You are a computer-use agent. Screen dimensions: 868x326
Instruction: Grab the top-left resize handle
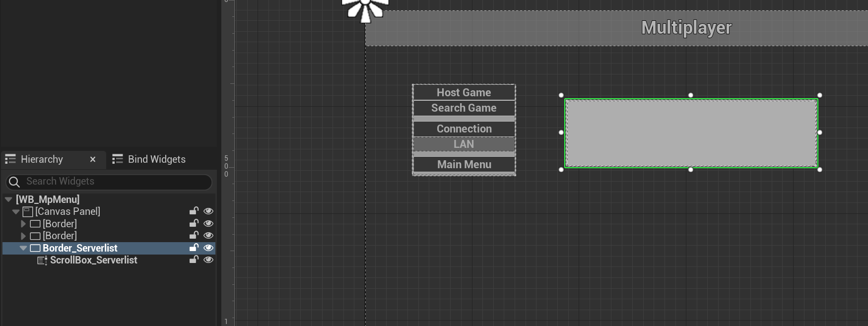561,95
